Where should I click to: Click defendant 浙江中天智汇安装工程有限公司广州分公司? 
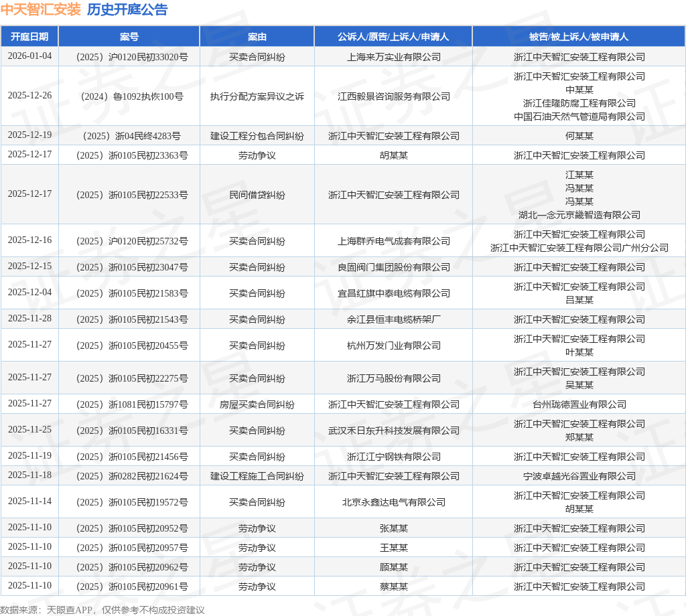[x=579, y=248]
